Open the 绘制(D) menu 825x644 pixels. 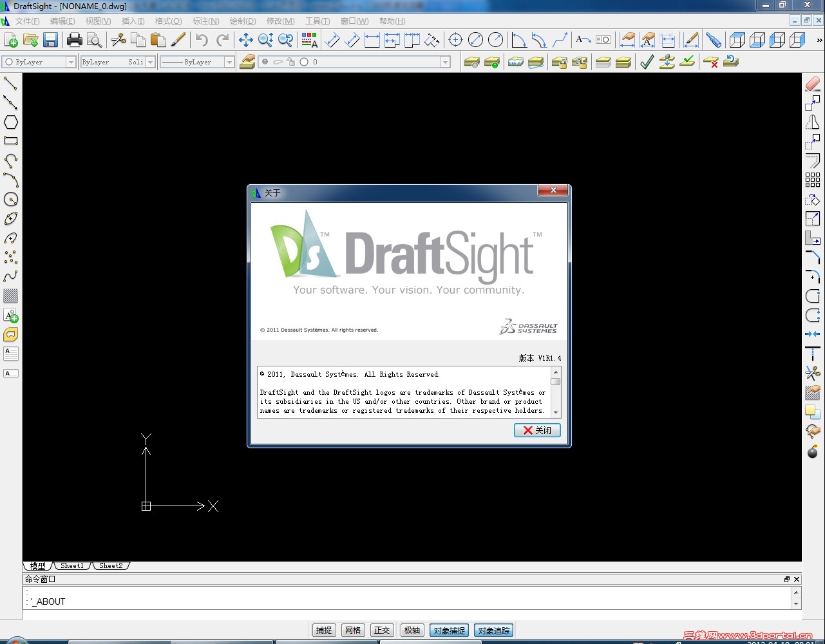click(242, 21)
